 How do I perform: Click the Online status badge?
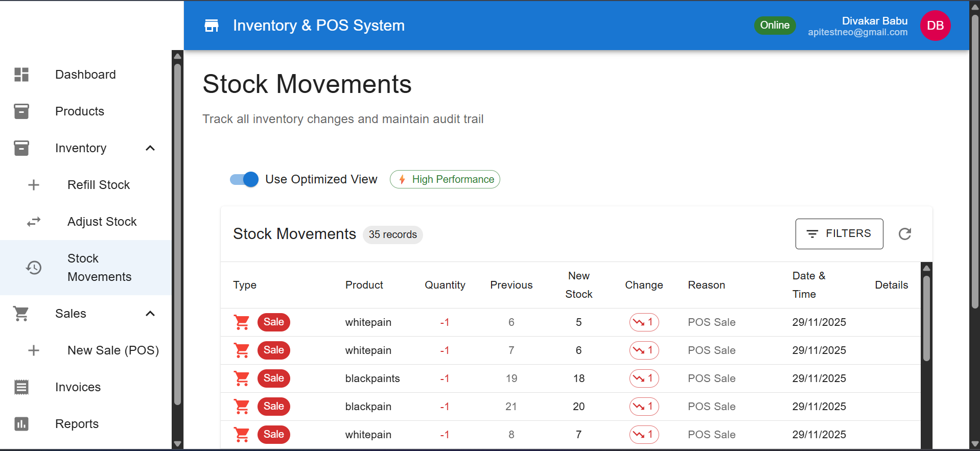coord(774,26)
